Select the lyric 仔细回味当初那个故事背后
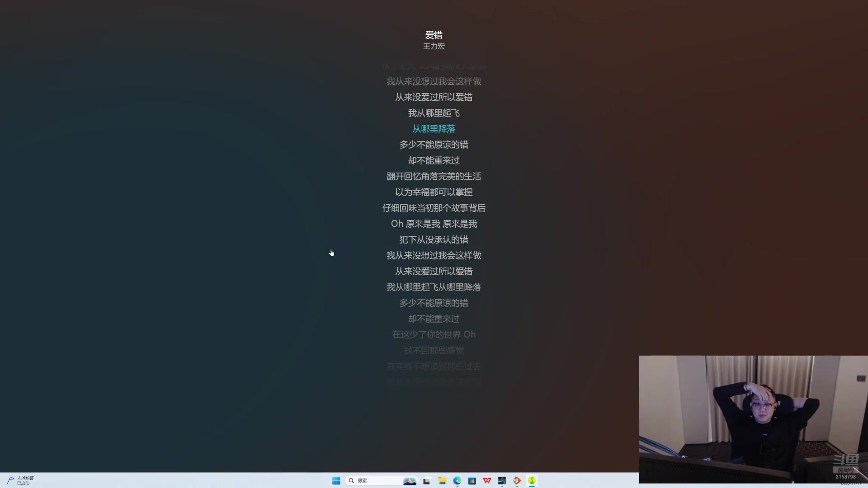Viewport: 868px width, 488px height. [x=434, y=208]
